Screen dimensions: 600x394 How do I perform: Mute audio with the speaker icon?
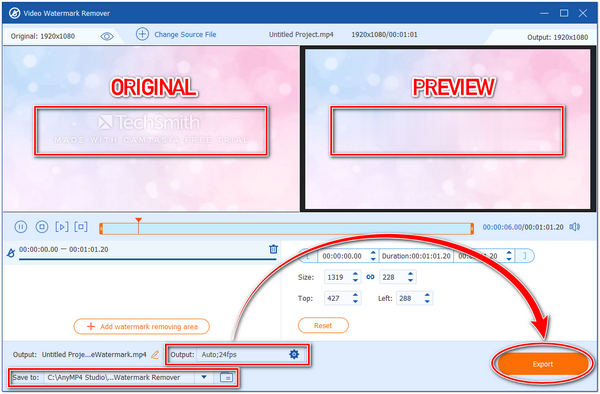pyautogui.click(x=574, y=227)
